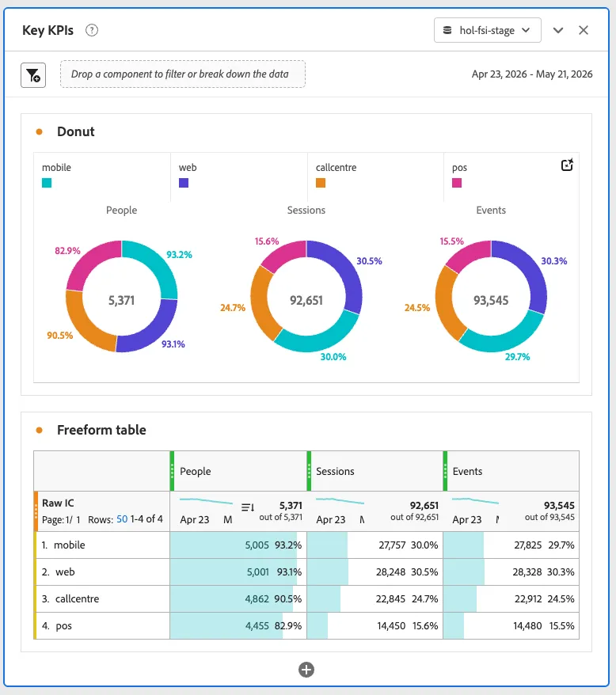Open the Rows 50 setting link
Screen dimensions: 616x695
coord(122,519)
